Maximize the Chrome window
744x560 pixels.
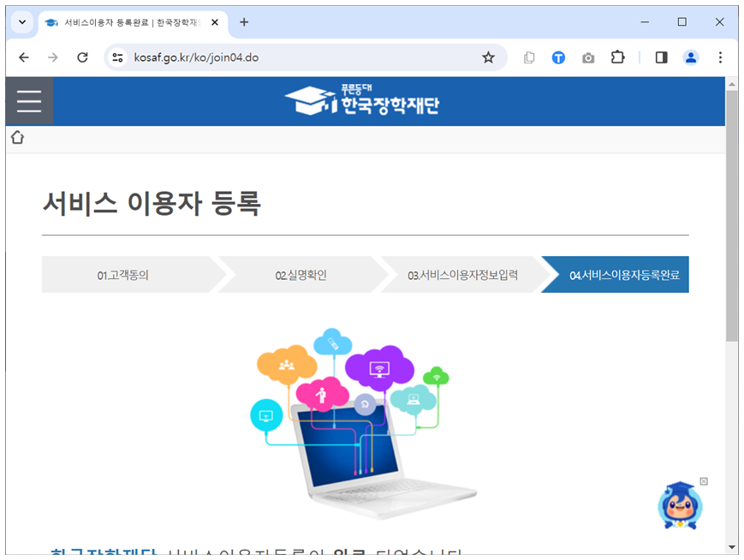[x=682, y=21]
